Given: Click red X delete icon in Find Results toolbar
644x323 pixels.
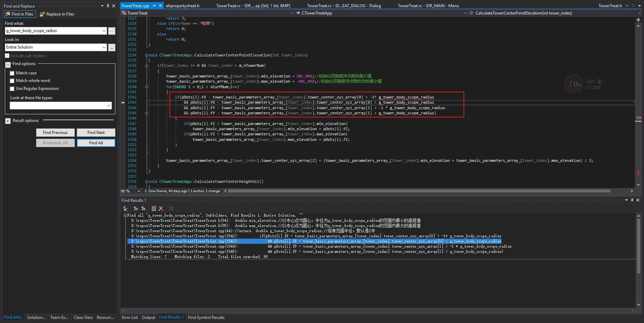Looking at the screenshot, I should coord(161,208).
